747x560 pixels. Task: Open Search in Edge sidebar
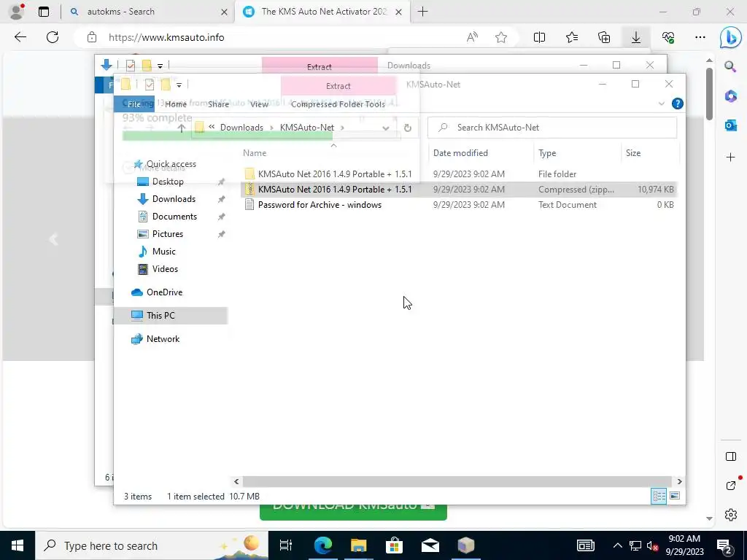tap(730, 66)
